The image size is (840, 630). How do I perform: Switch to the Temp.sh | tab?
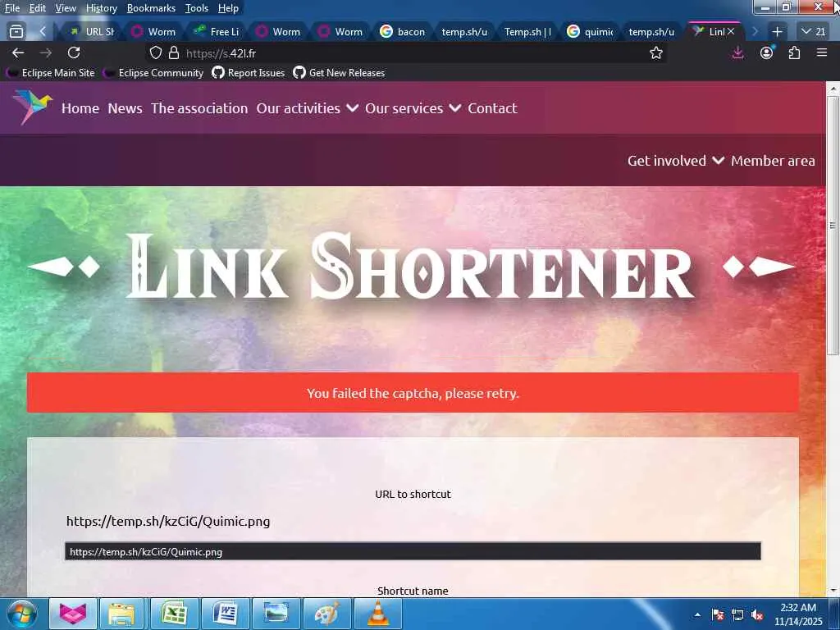pyautogui.click(x=527, y=32)
